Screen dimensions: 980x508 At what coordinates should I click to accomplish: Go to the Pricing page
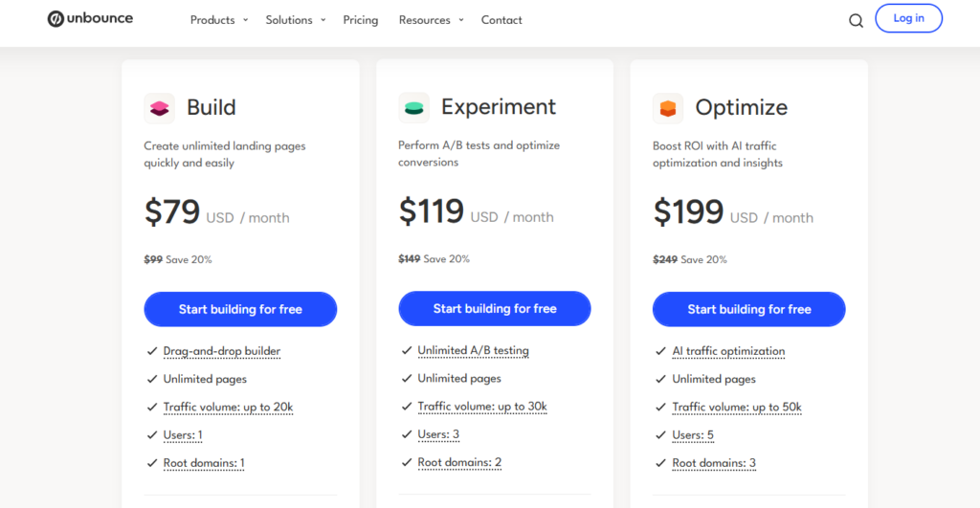pos(361,20)
